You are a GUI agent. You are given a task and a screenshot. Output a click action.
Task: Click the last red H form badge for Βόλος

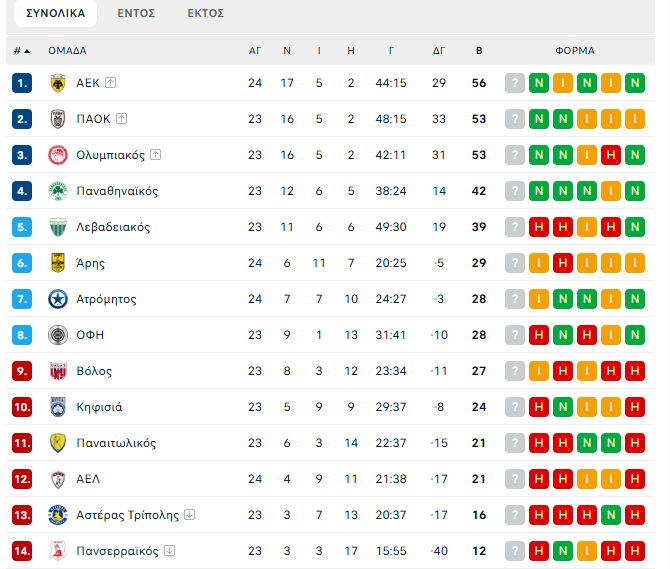tap(635, 371)
